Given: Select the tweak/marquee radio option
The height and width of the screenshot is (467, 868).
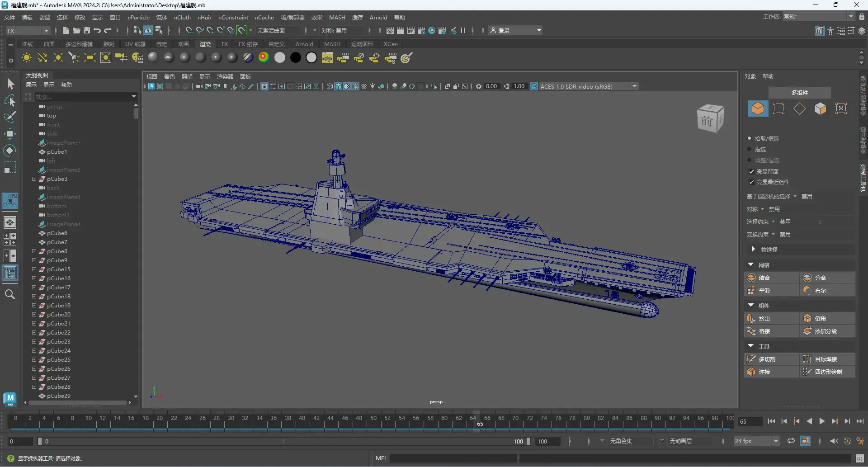Looking at the screenshot, I should (x=749, y=160).
